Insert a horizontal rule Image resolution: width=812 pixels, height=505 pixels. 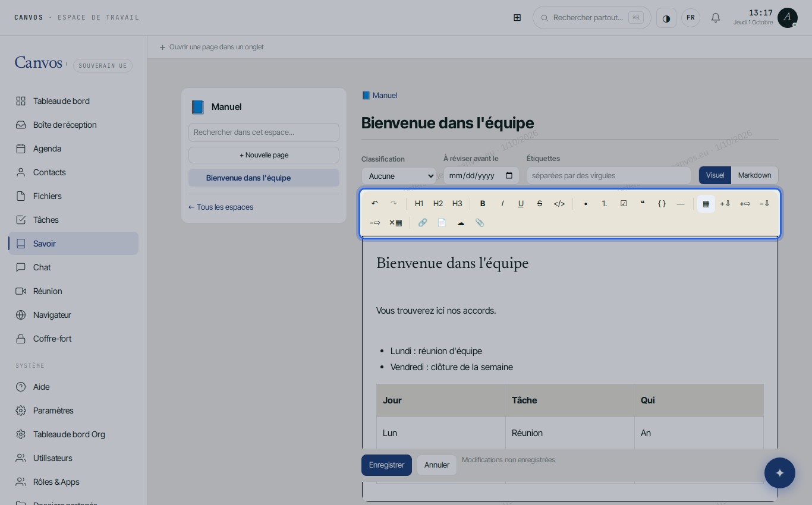(x=681, y=204)
